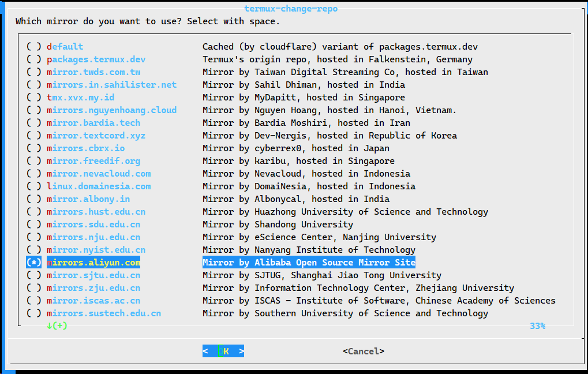
Task: Select mirrors.cbrx.io radio option
Action: coord(34,148)
